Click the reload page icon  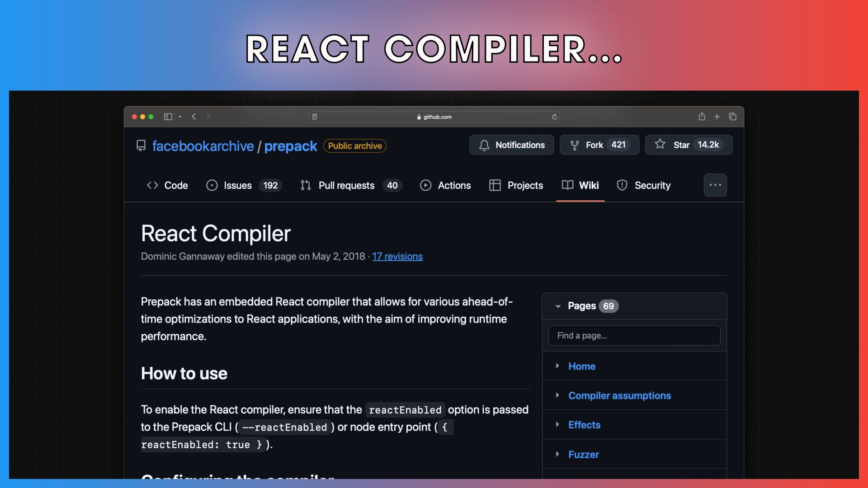[554, 117]
